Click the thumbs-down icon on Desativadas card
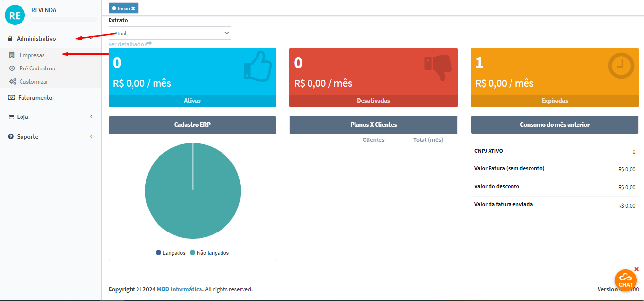 click(x=438, y=67)
